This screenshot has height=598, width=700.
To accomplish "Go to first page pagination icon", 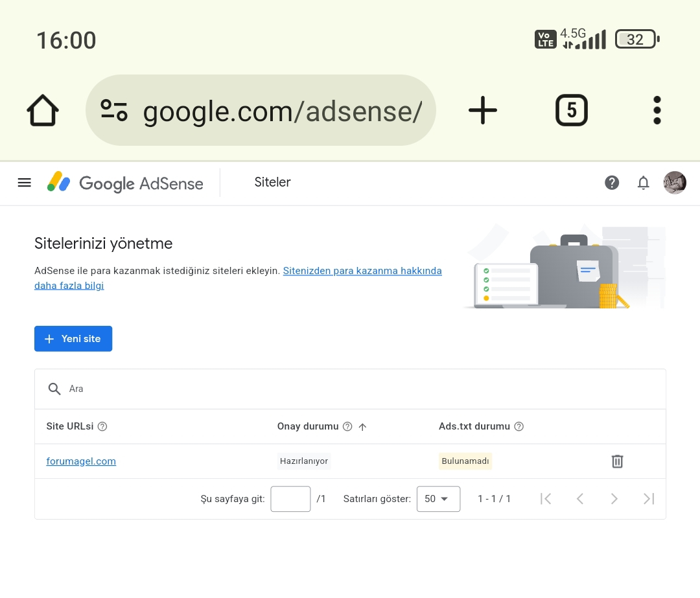I will pyautogui.click(x=546, y=499).
